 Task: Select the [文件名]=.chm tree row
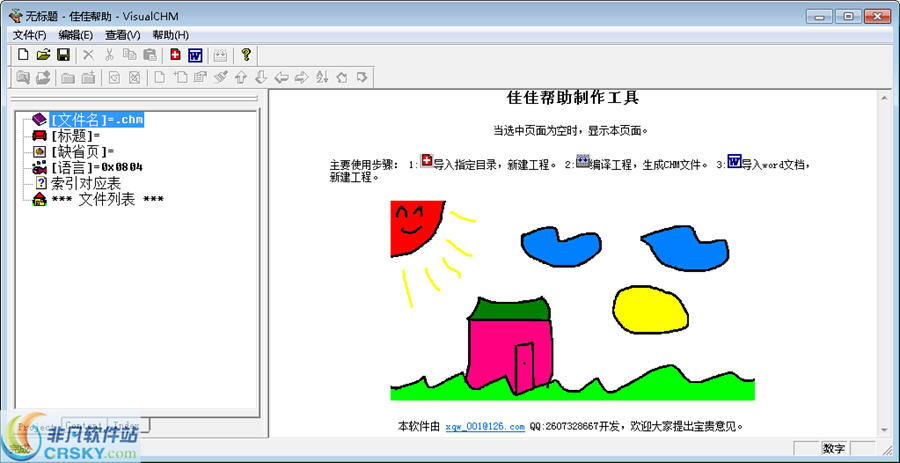(x=97, y=120)
